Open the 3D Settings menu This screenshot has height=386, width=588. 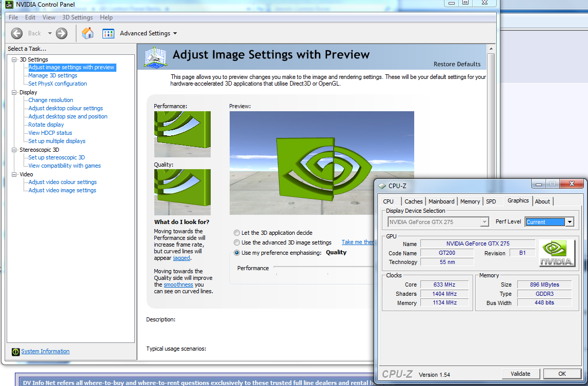click(77, 17)
